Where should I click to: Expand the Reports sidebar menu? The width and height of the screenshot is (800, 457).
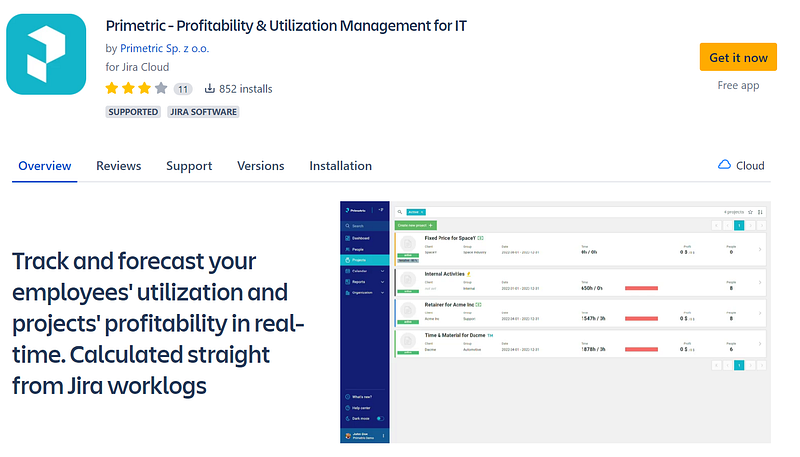364,281
